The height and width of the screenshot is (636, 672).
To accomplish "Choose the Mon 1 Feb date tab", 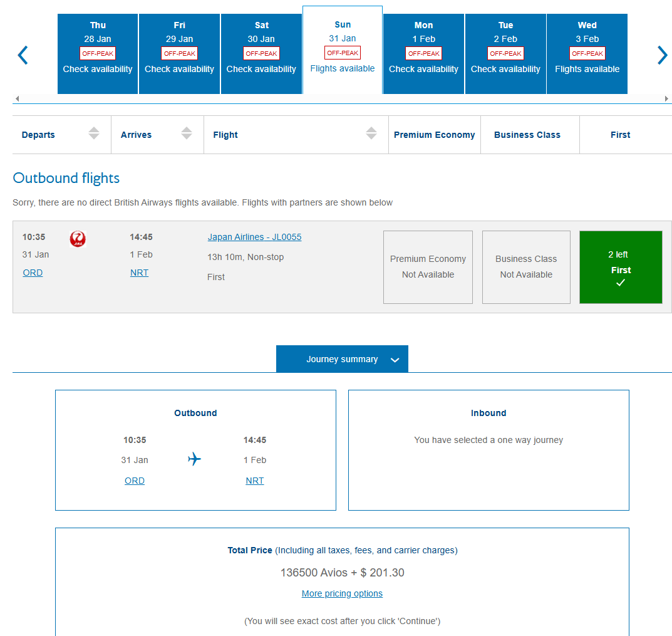I will pos(423,54).
